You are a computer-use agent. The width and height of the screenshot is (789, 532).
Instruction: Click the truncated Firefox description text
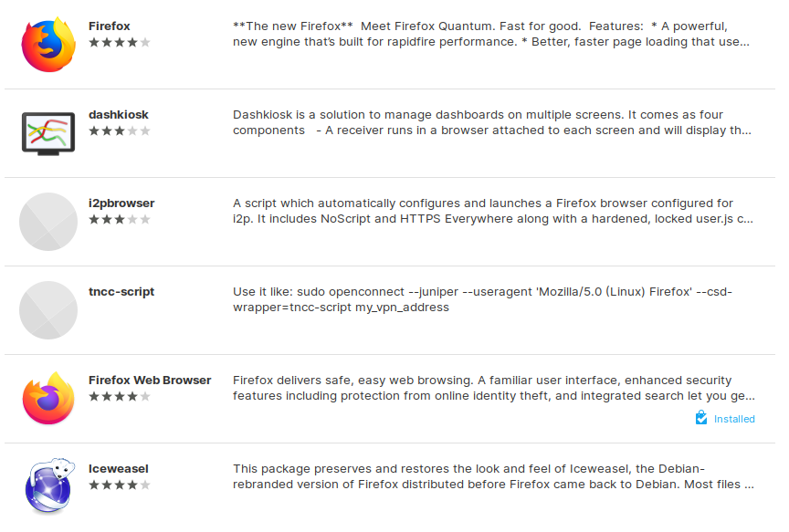493,34
